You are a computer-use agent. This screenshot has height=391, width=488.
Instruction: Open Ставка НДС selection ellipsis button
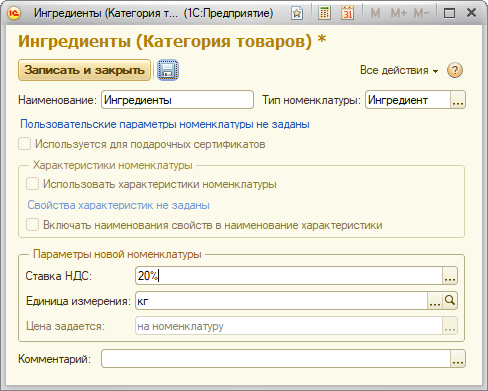450,276
